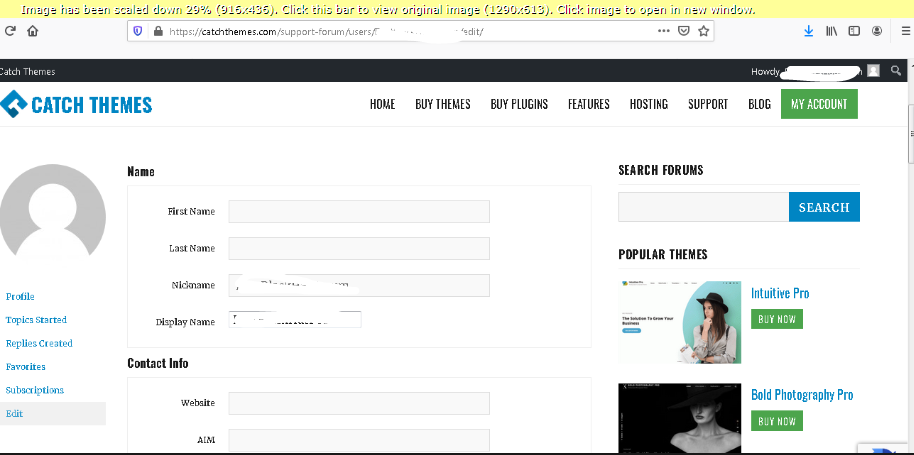This screenshot has width=914, height=455.
Task: Open FEATURES menu item
Action: 589,104
